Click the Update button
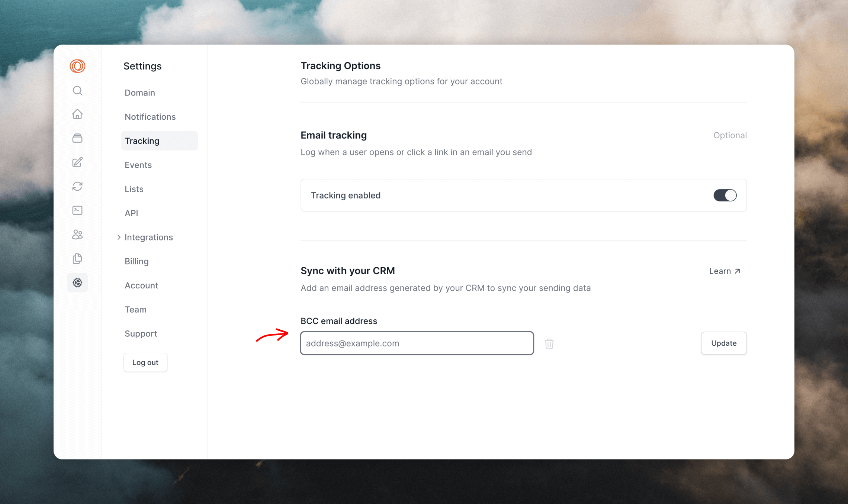Screen dimensions: 848x504 pos(724,343)
